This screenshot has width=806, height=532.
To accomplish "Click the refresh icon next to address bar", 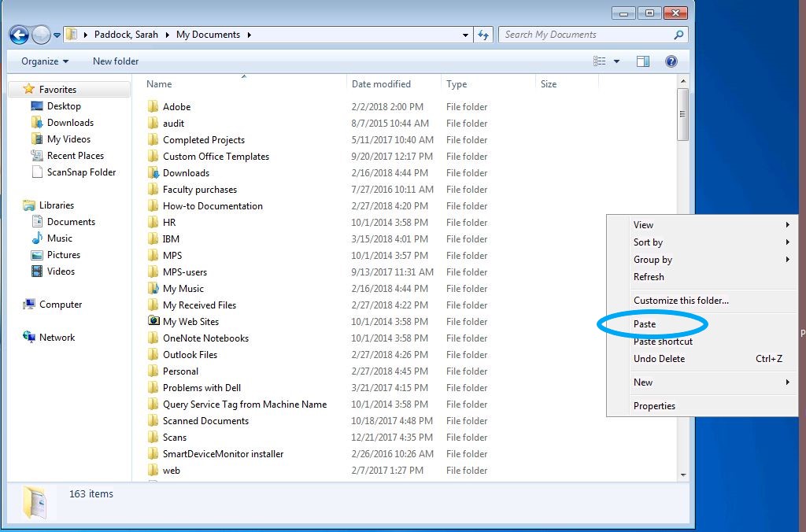I will (x=483, y=35).
